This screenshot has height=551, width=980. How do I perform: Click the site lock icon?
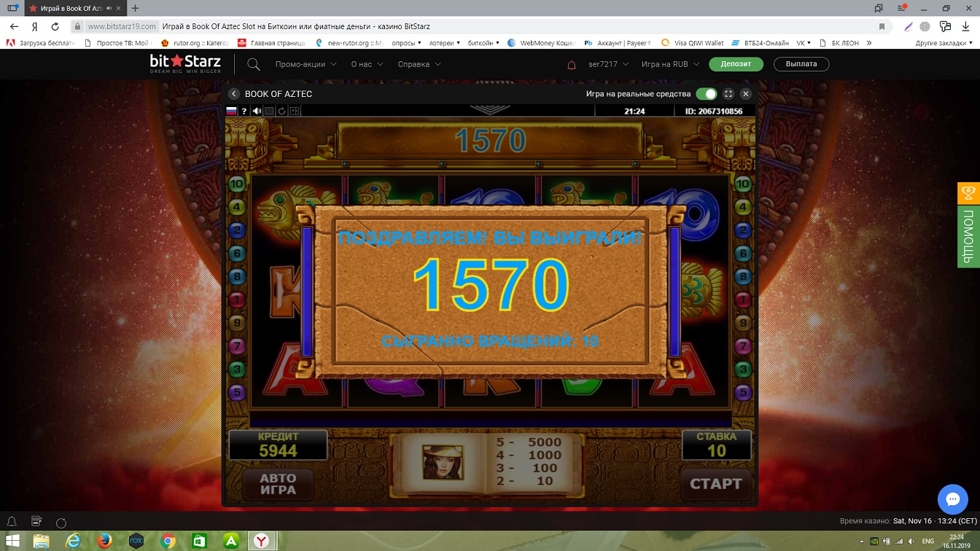77,26
